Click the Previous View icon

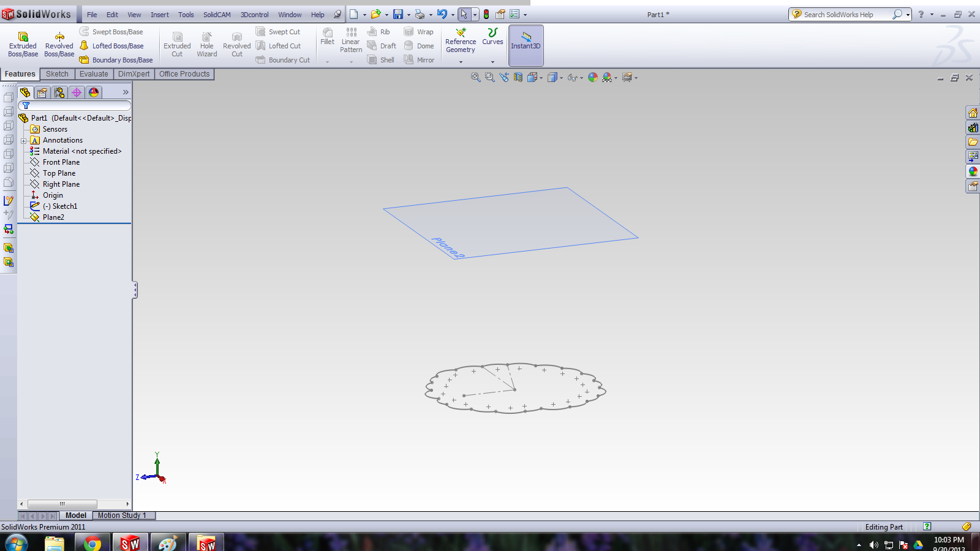(x=503, y=77)
